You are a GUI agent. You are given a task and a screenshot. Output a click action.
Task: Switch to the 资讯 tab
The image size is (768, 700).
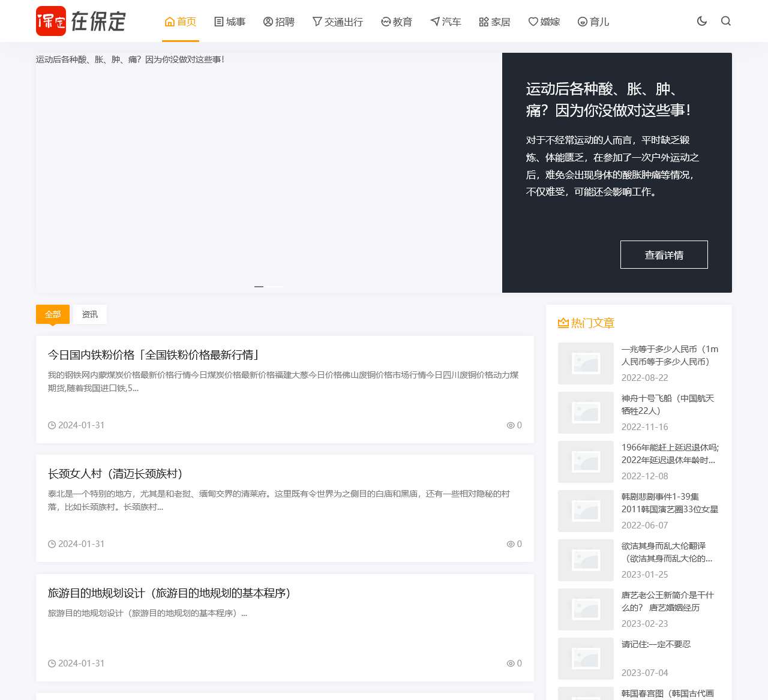click(x=90, y=314)
